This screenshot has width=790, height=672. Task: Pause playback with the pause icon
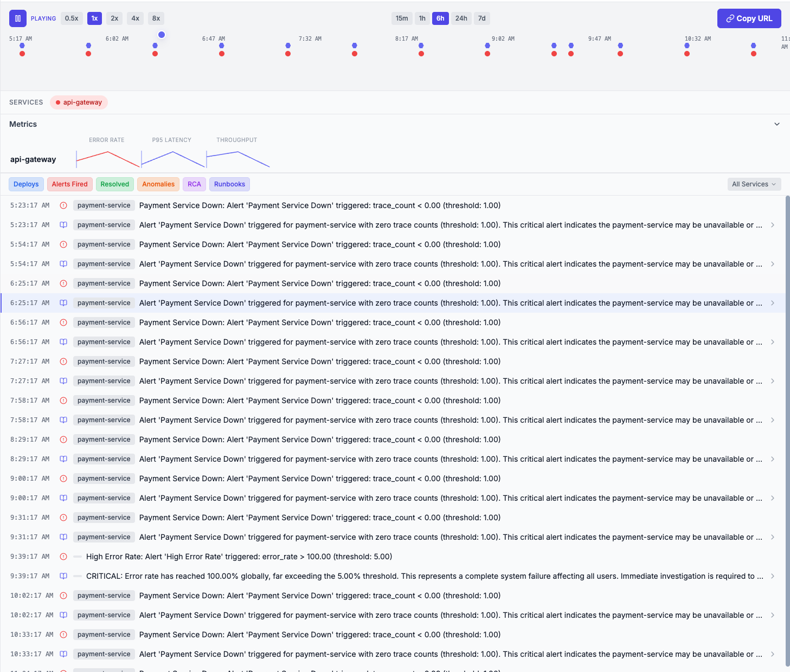point(17,18)
